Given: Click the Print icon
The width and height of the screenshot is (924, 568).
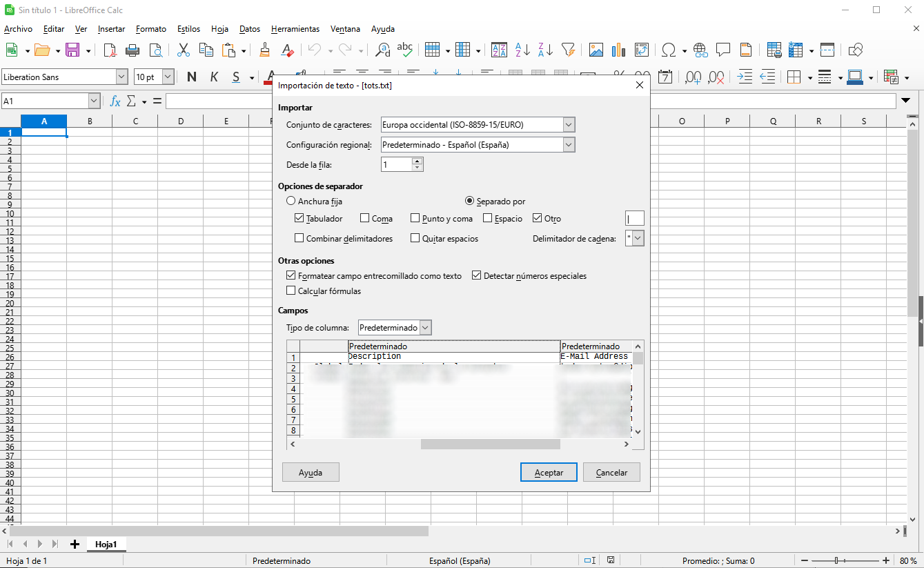Looking at the screenshot, I should pos(132,50).
